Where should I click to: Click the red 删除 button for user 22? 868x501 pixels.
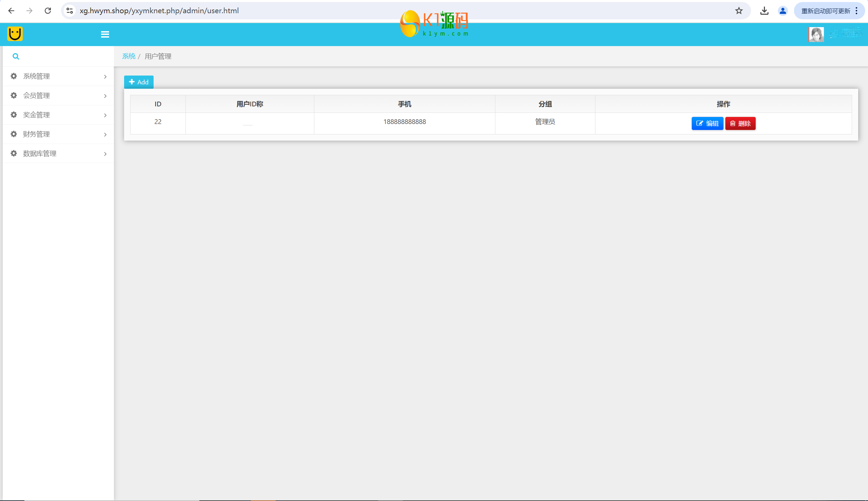pyautogui.click(x=740, y=124)
